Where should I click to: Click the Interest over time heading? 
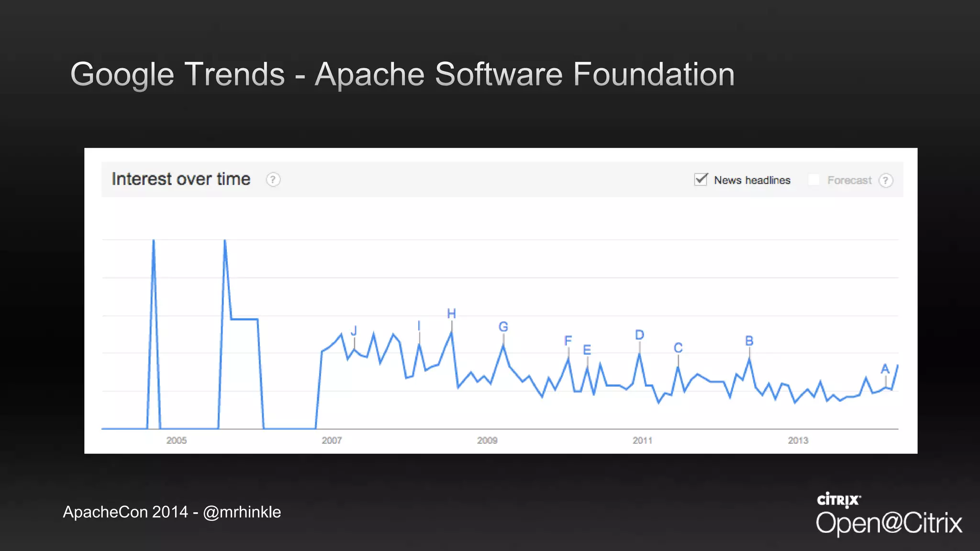point(181,179)
